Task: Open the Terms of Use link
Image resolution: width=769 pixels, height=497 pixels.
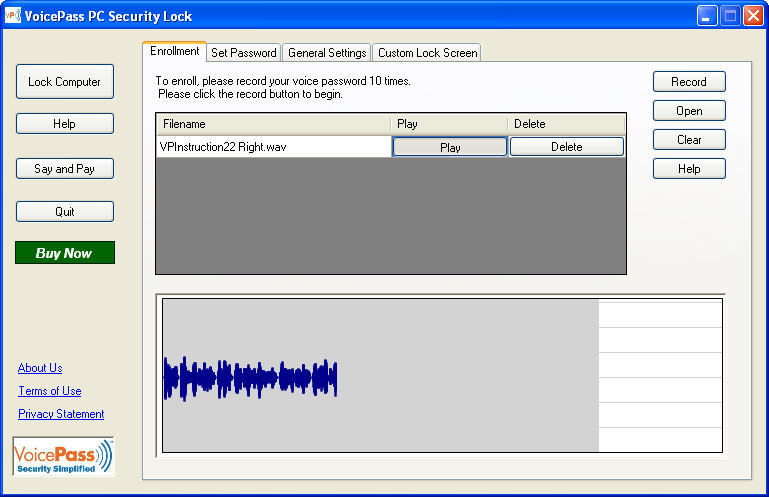Action: click(50, 391)
